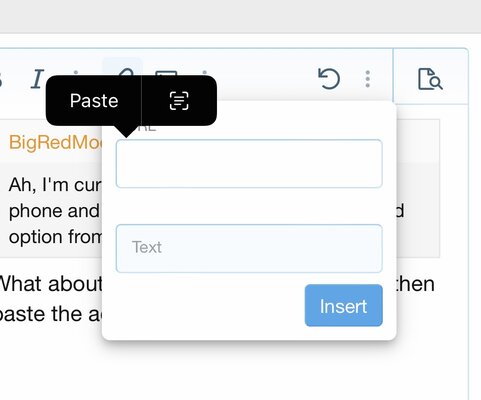Toggle italic formatting in the editor toolbar
Image resolution: width=481 pixels, height=400 pixels.
37,79
